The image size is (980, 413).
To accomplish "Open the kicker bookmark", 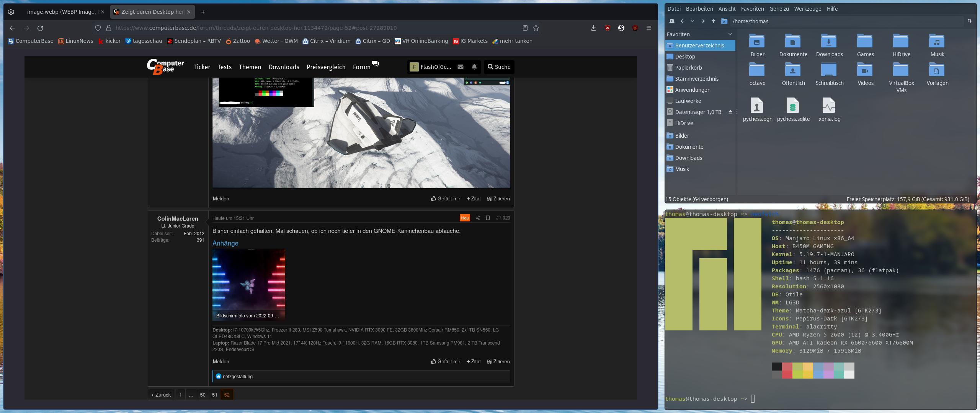I will [x=109, y=41].
